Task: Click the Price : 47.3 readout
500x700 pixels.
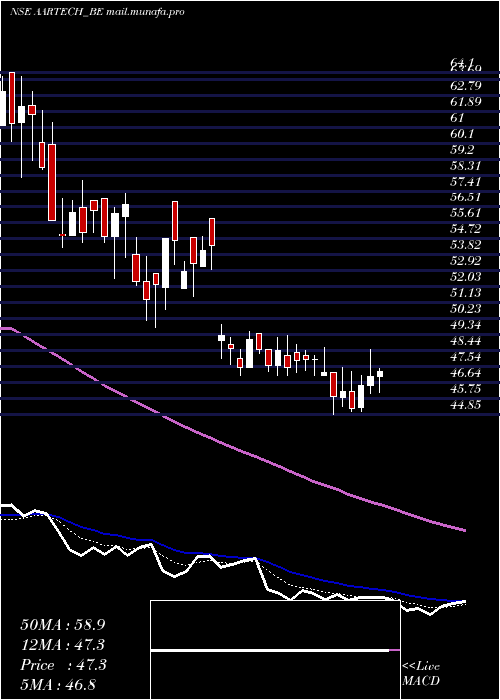Action: point(63,665)
